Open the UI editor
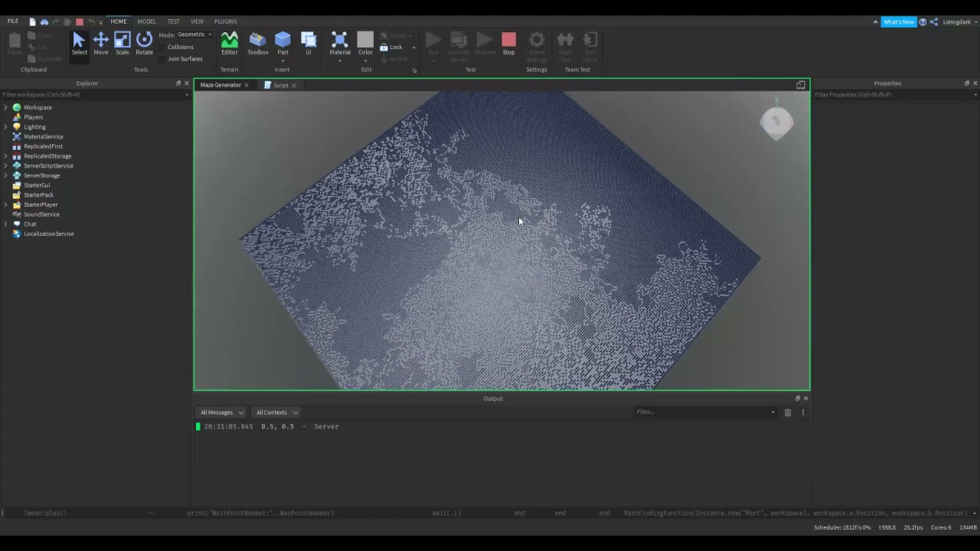 [309, 44]
